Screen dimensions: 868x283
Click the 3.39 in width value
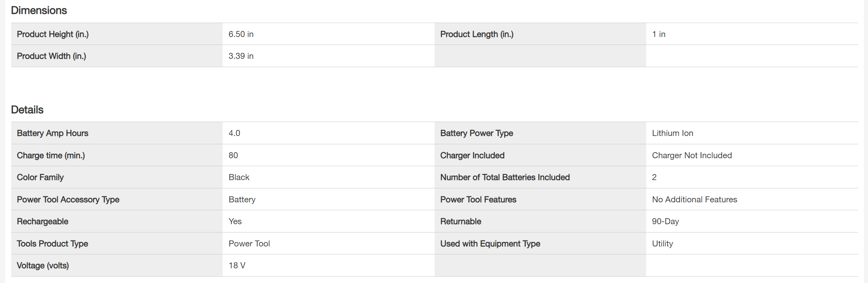(241, 56)
